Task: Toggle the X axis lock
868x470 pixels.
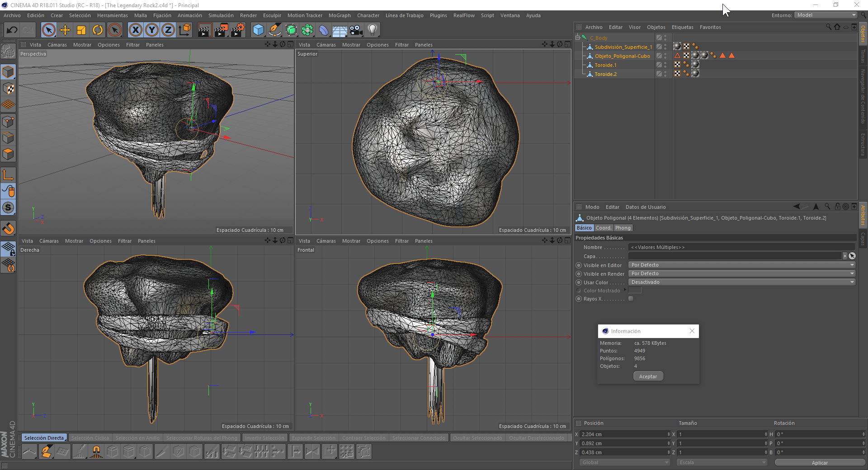Action: pyautogui.click(x=135, y=30)
